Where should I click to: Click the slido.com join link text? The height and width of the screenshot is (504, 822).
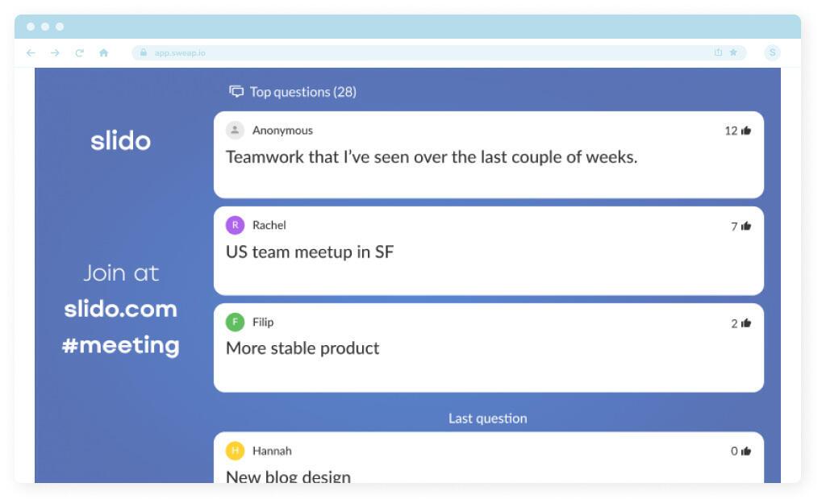pos(120,310)
